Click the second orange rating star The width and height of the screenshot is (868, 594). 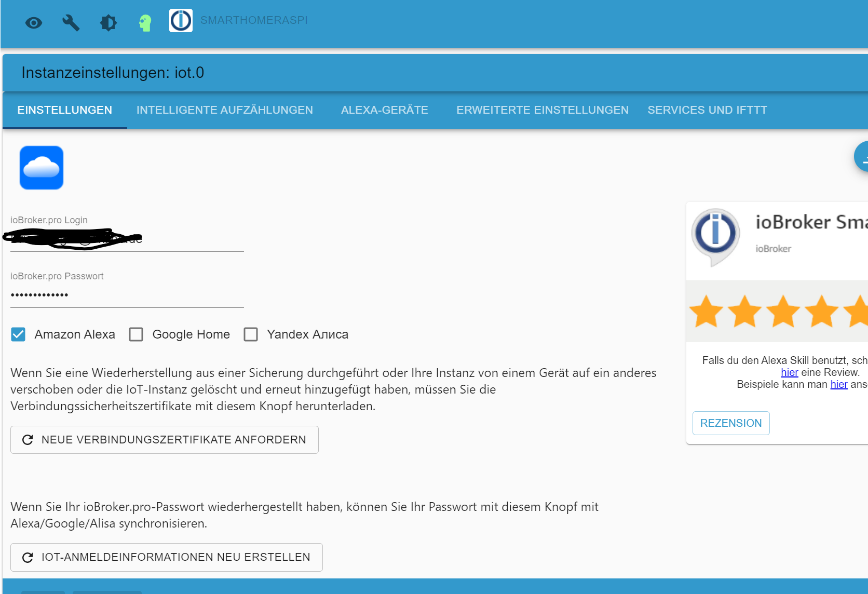tap(744, 312)
